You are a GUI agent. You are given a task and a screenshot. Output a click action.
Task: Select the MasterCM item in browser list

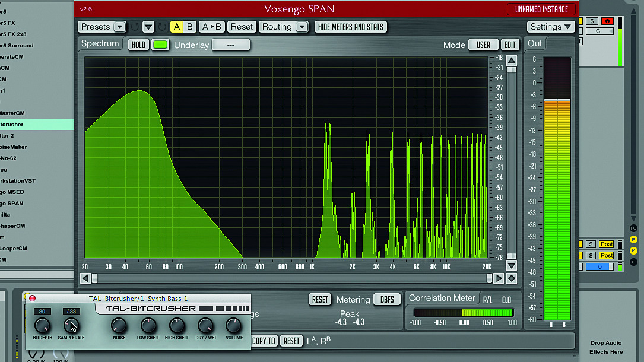pos(37,113)
